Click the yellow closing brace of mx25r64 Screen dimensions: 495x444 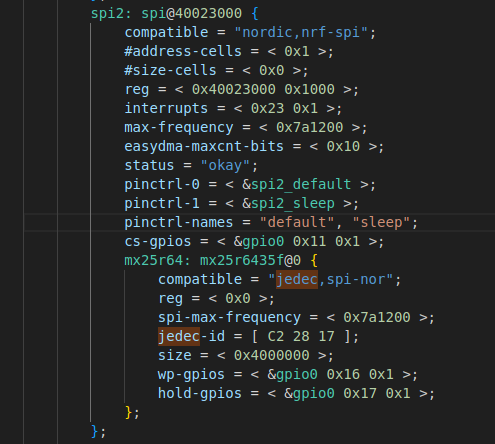pyautogui.click(x=129, y=413)
